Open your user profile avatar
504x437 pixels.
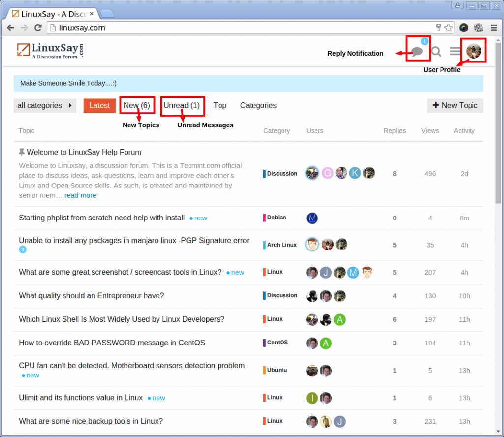[x=473, y=50]
